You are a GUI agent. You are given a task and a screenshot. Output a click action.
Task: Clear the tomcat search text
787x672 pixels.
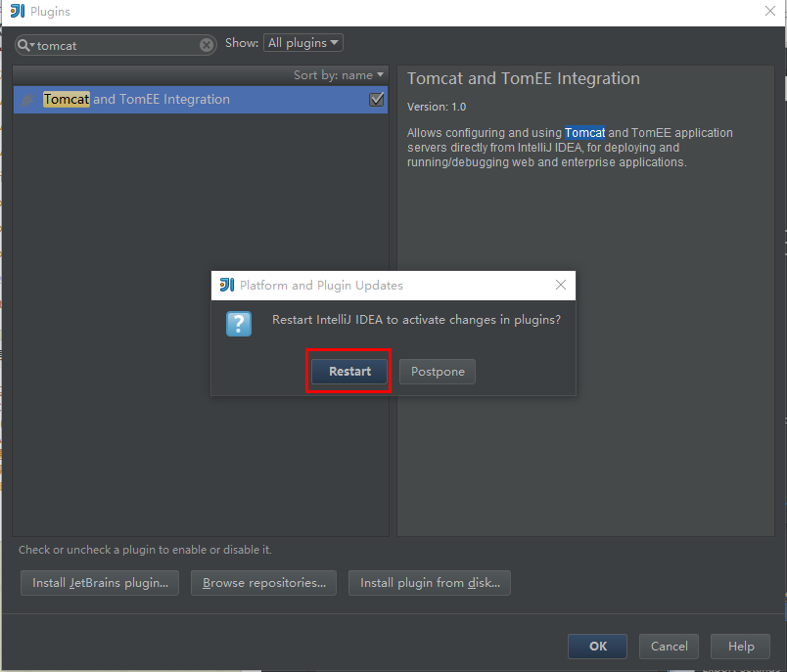pyautogui.click(x=207, y=45)
